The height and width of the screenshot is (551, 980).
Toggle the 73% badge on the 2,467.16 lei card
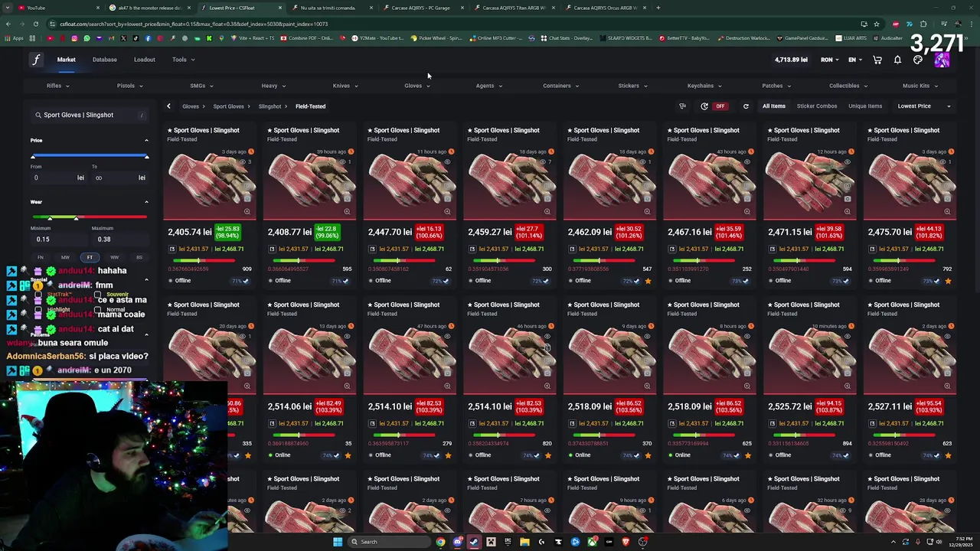tap(741, 281)
